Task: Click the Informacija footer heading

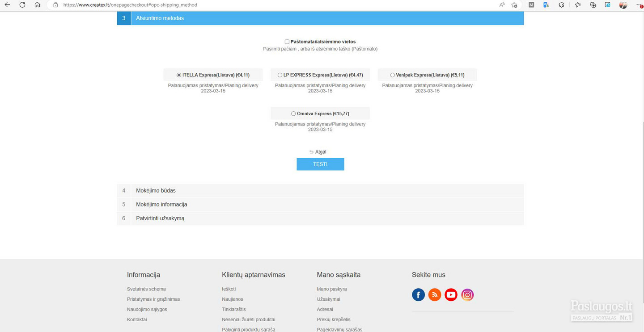Action: (x=144, y=275)
